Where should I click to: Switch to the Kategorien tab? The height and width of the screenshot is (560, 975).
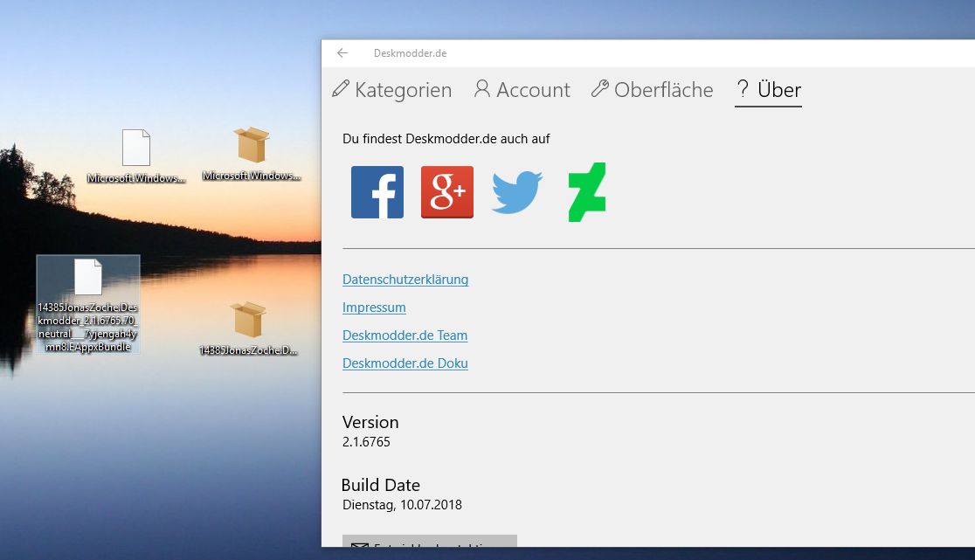click(391, 90)
